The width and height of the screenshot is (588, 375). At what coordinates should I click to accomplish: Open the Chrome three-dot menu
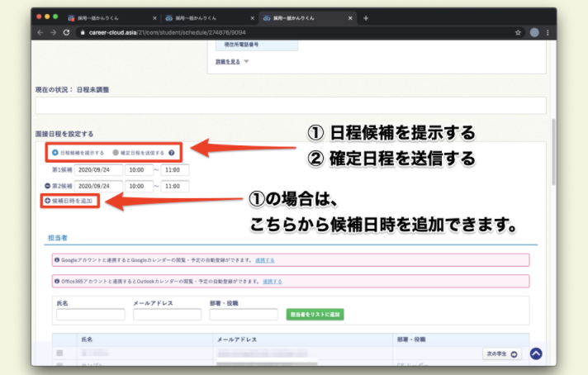pyautogui.click(x=548, y=32)
